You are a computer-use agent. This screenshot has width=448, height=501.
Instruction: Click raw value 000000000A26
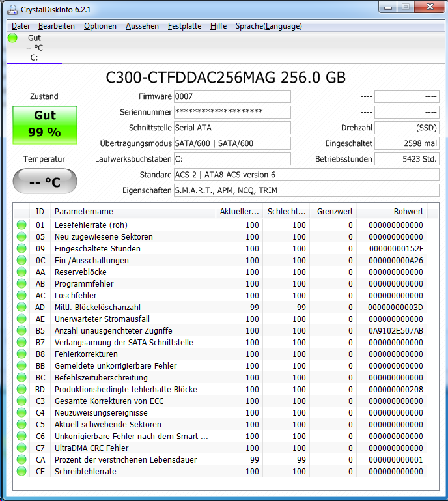point(396,261)
